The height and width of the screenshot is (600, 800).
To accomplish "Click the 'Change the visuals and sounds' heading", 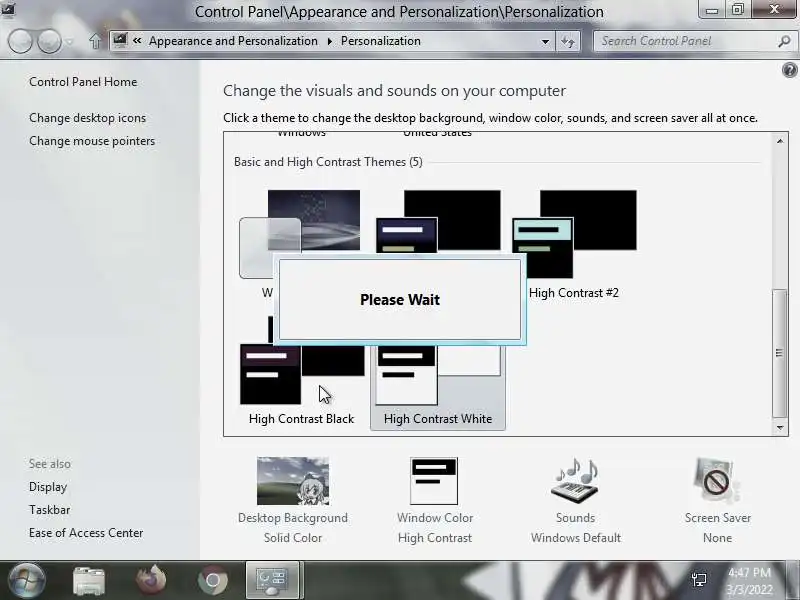I will click(x=394, y=91).
